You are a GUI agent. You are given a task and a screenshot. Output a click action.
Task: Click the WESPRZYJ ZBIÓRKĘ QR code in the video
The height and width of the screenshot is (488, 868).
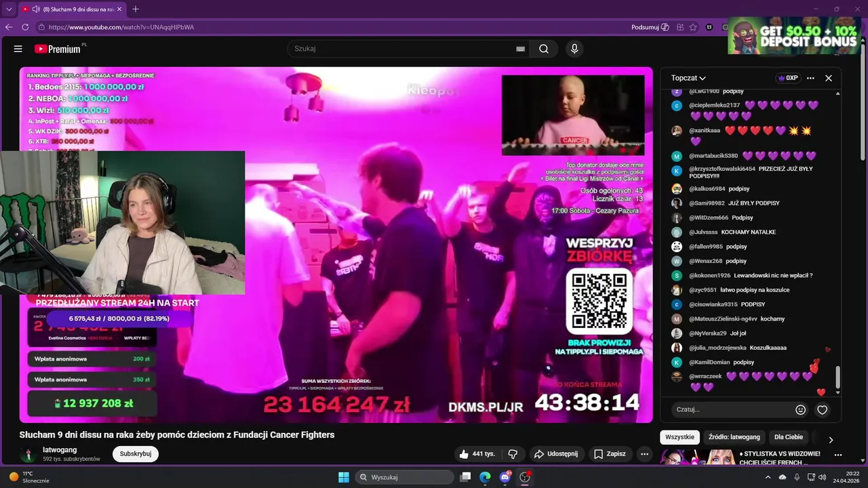(x=598, y=300)
